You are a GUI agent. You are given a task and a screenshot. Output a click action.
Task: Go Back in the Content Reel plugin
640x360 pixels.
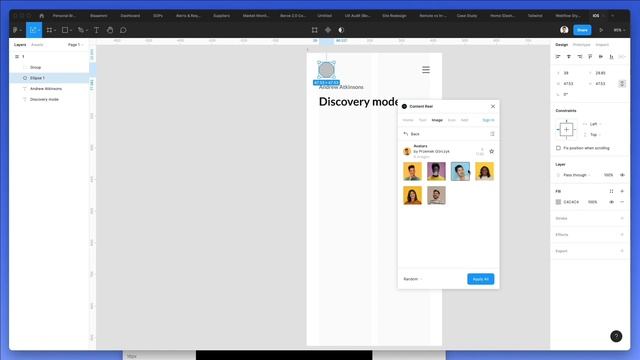point(411,134)
